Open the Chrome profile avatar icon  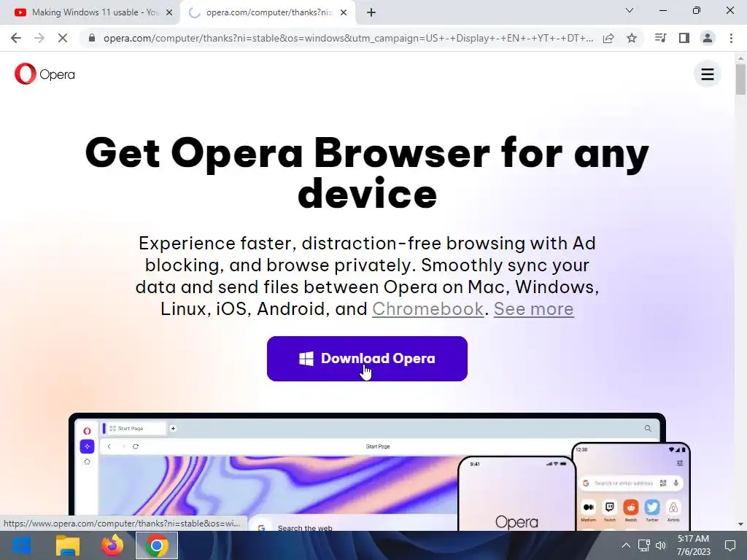(x=708, y=38)
